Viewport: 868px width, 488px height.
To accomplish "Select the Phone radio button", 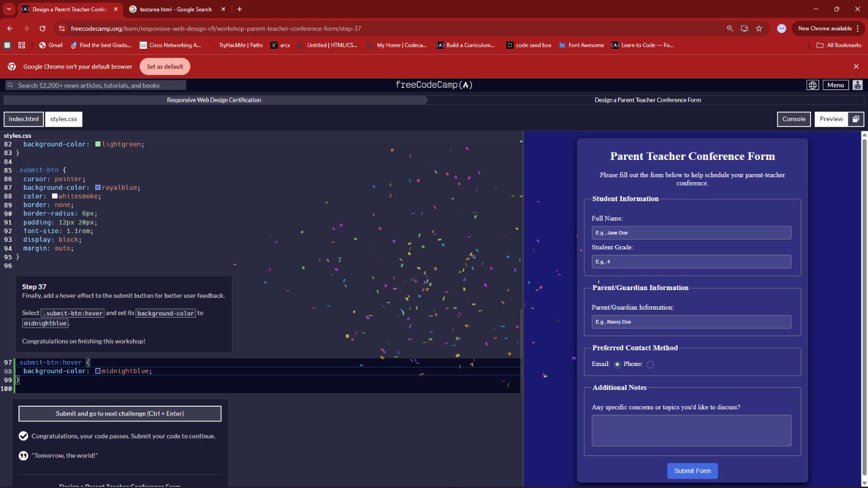I will [x=650, y=364].
